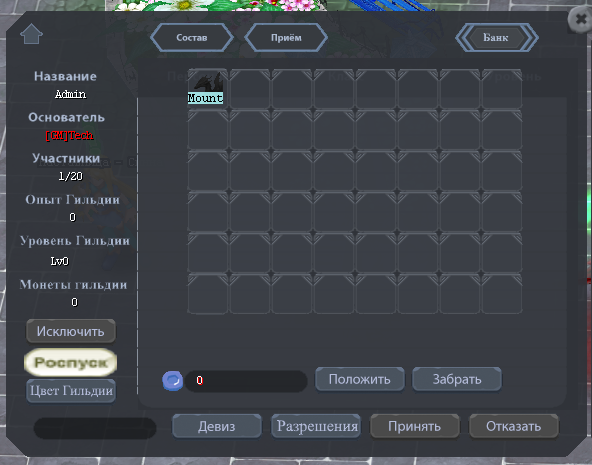
Task: Click the Отказать decline button
Action: tap(513, 426)
